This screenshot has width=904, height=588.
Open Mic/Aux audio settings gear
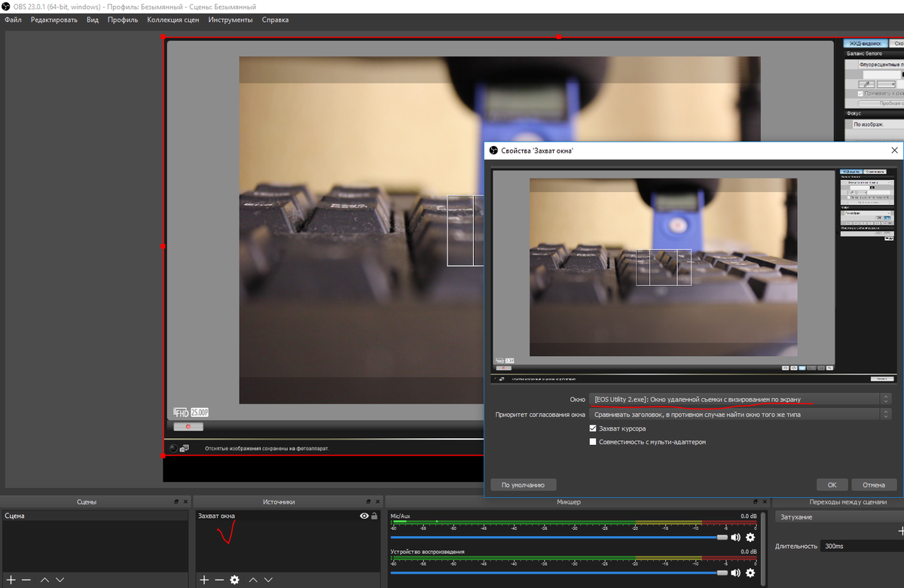[x=750, y=538]
